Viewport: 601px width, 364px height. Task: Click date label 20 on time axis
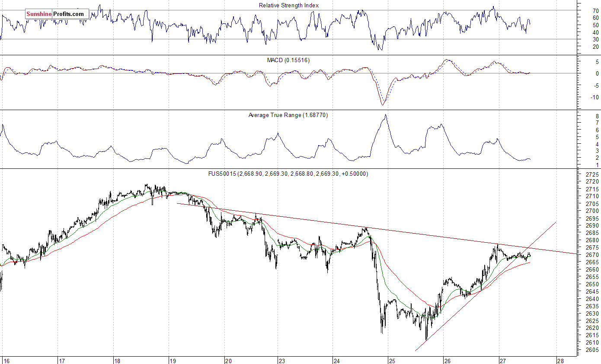228,361
